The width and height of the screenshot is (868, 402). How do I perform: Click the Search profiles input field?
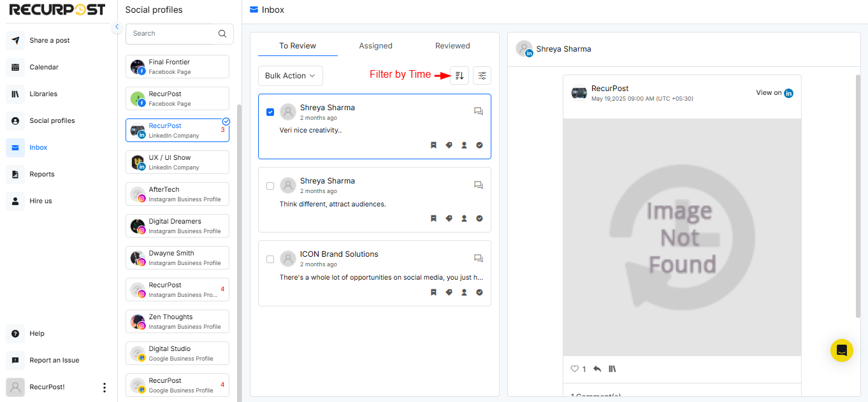[x=179, y=34]
